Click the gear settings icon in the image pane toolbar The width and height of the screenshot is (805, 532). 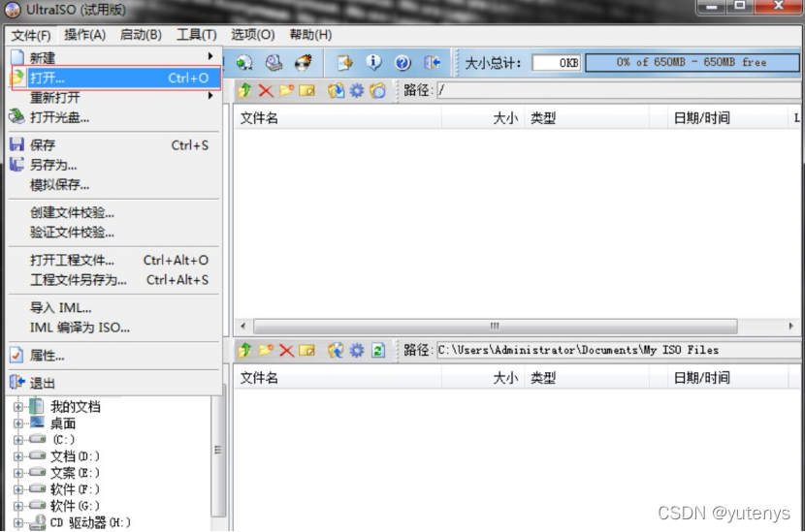point(356,91)
